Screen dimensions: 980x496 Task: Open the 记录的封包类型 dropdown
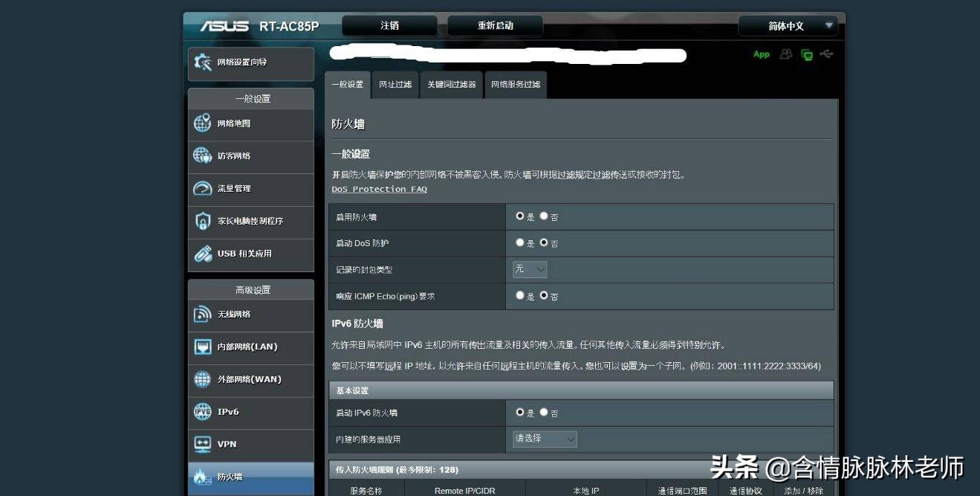pyautogui.click(x=529, y=269)
